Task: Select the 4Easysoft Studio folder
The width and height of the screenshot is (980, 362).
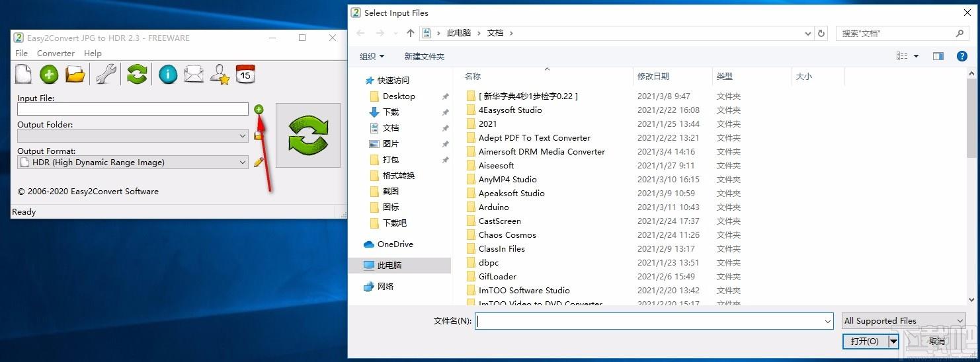Action: tap(510, 110)
